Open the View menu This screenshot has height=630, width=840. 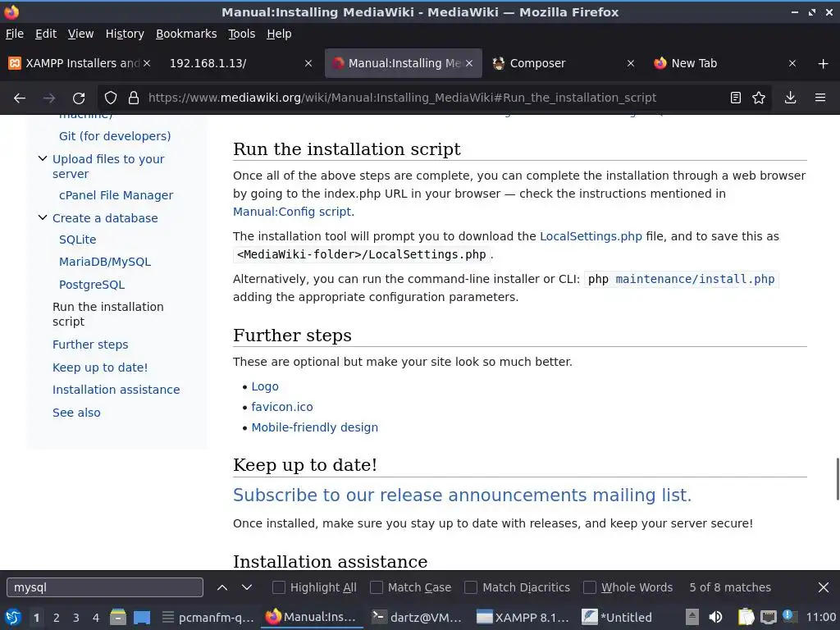click(80, 34)
